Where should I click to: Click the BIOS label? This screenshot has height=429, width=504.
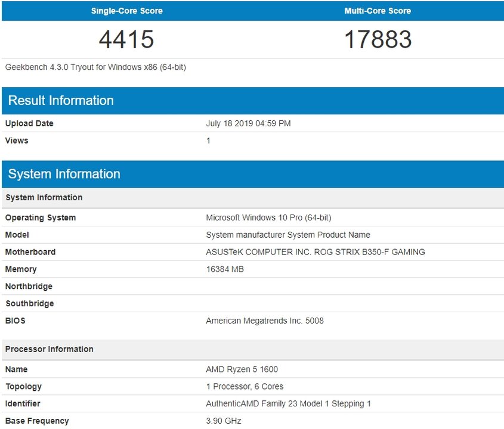point(15,321)
